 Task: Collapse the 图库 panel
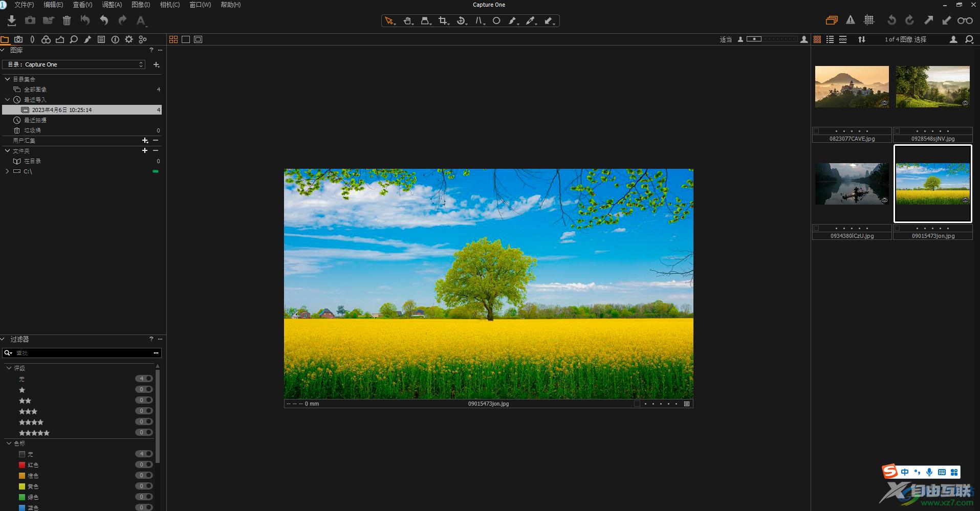(x=3, y=50)
